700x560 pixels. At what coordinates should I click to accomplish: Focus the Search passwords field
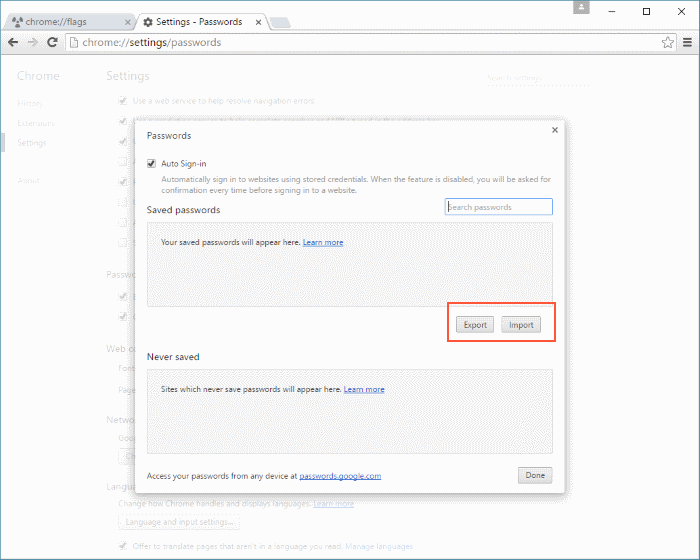[x=498, y=207]
